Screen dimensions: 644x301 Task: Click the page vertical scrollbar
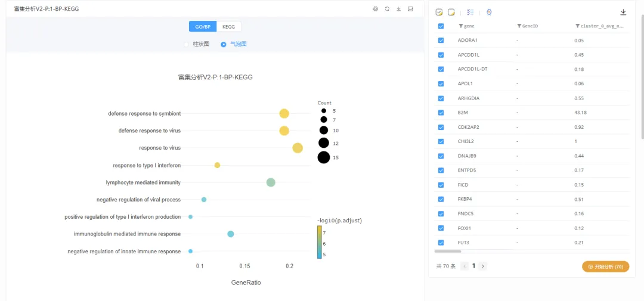coord(642,76)
